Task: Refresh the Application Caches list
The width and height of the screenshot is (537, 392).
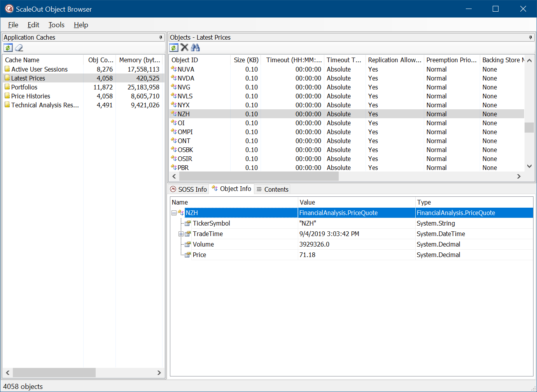Action: point(8,48)
